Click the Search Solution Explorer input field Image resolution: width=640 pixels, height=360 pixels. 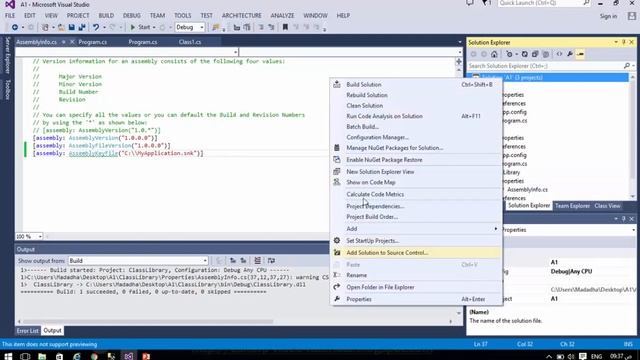click(x=545, y=66)
